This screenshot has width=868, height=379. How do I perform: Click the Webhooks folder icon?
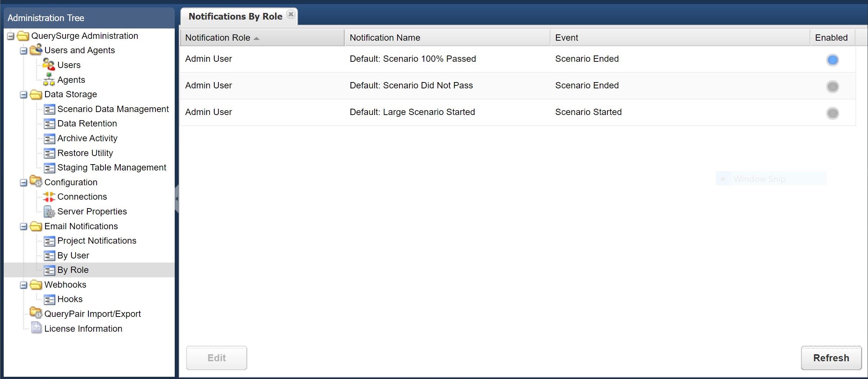[x=36, y=285]
